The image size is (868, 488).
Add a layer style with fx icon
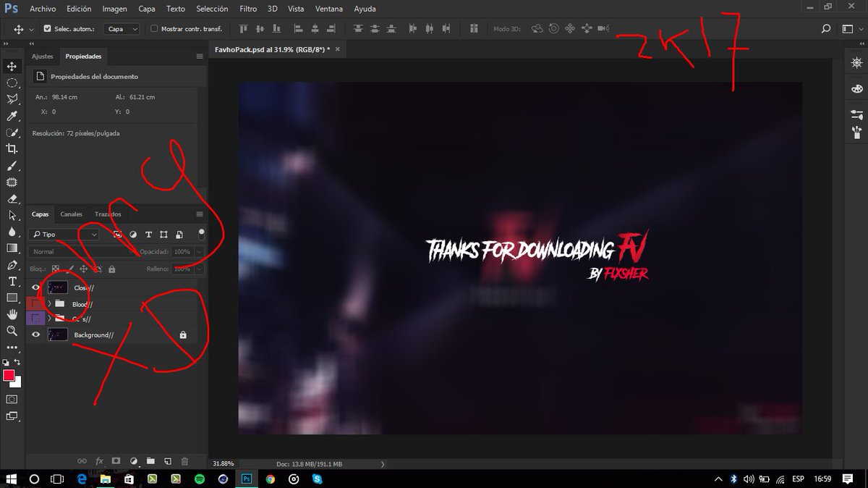(x=99, y=461)
